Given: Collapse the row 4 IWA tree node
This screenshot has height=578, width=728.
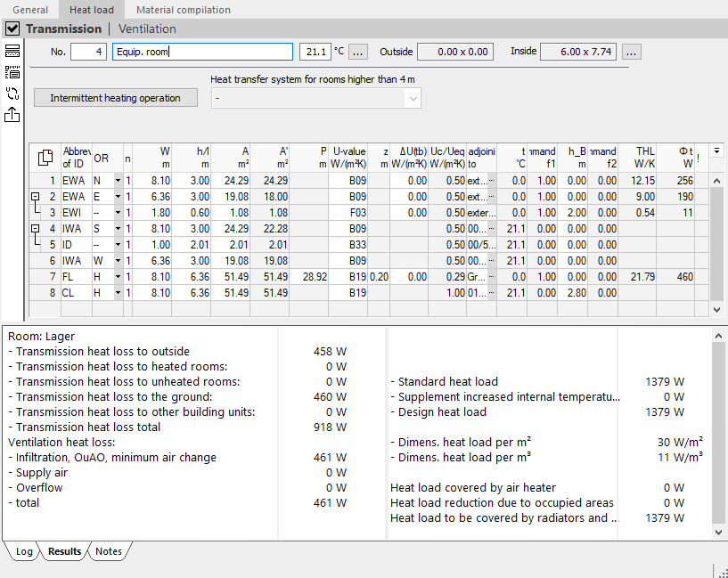Looking at the screenshot, I should [x=35, y=229].
